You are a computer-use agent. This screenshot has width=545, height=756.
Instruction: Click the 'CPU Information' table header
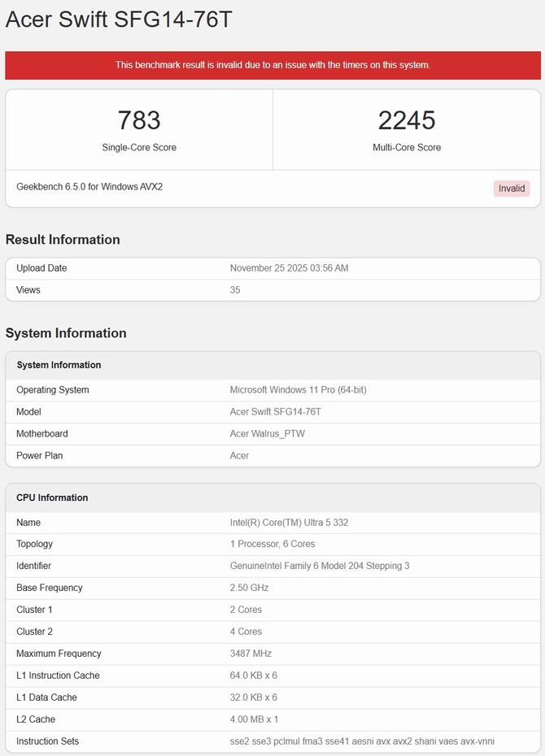point(52,497)
